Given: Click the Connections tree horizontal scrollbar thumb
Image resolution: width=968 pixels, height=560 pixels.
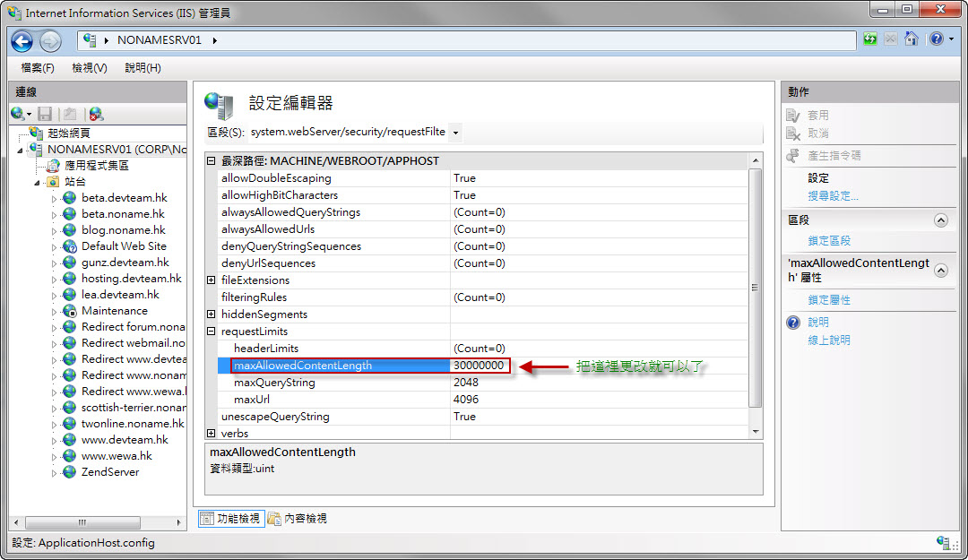Looking at the screenshot, I should pyautogui.click(x=82, y=522).
